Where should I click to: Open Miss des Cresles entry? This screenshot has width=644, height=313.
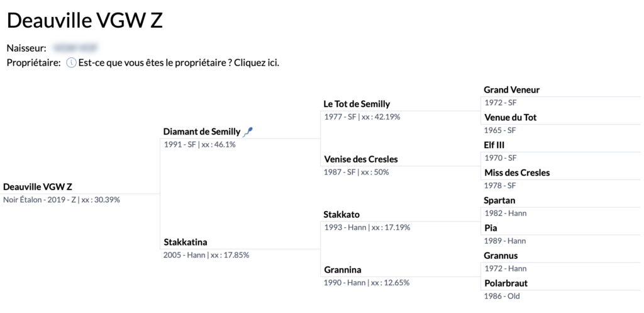[x=517, y=173]
